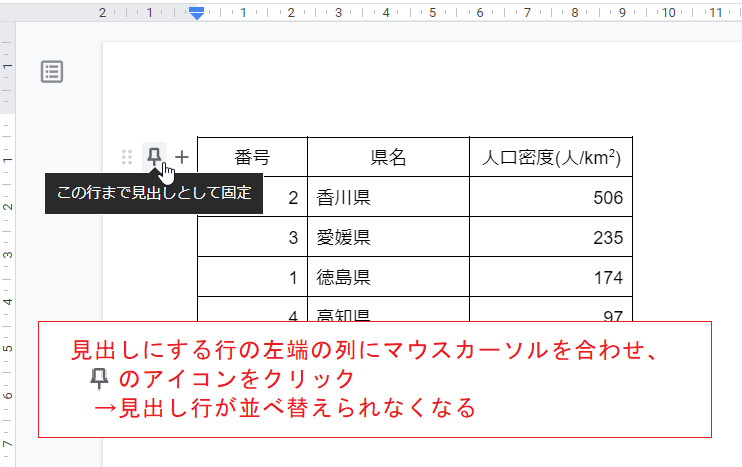Click the cell 徳島県

click(x=389, y=277)
